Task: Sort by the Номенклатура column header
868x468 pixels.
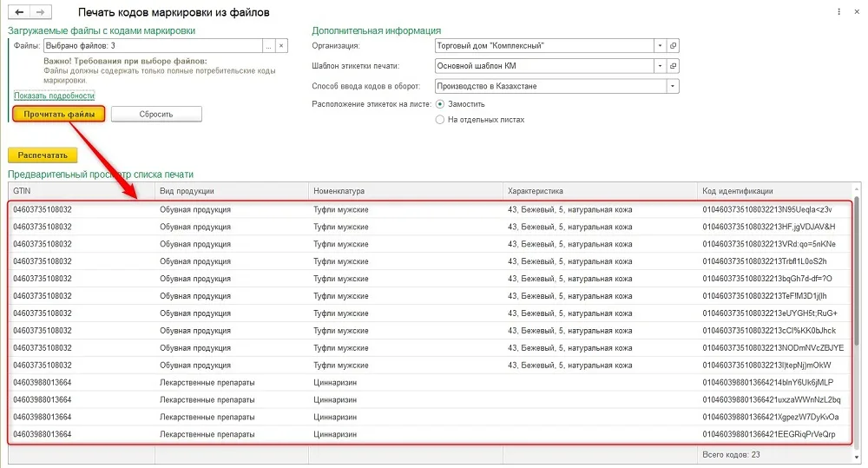Action: 405,191
